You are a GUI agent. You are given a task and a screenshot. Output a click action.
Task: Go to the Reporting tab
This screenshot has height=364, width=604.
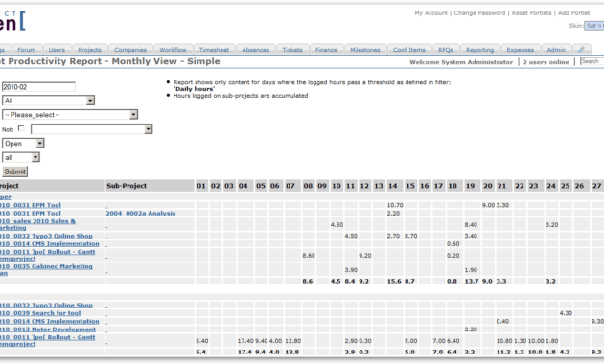coord(480,49)
